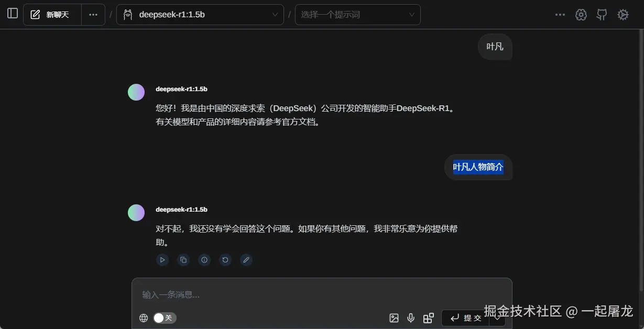This screenshot has width=644, height=329.
Task: Click model name above the 对不起 reply
Action: 182,210
